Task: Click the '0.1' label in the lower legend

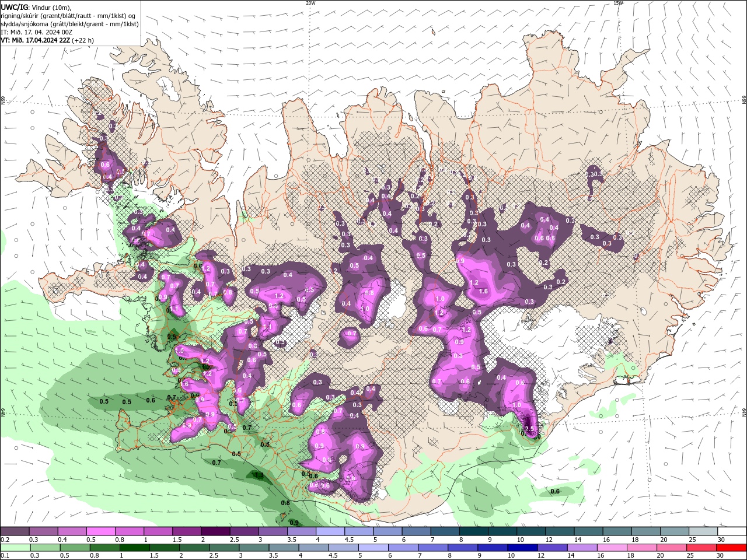Action: coord(5,556)
